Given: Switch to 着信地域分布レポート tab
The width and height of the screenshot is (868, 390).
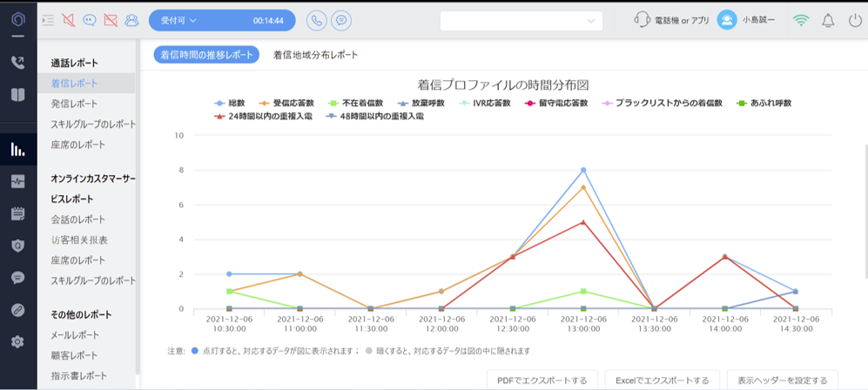Looking at the screenshot, I should click(315, 55).
